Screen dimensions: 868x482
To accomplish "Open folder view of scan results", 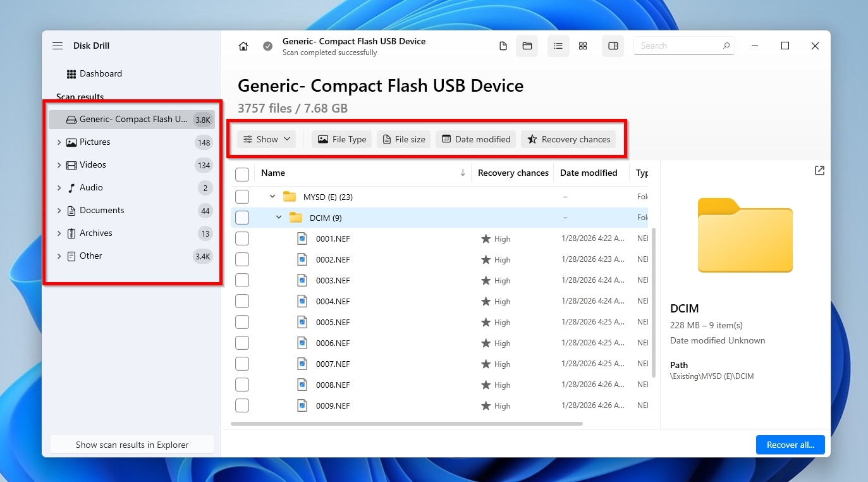I will pos(527,46).
